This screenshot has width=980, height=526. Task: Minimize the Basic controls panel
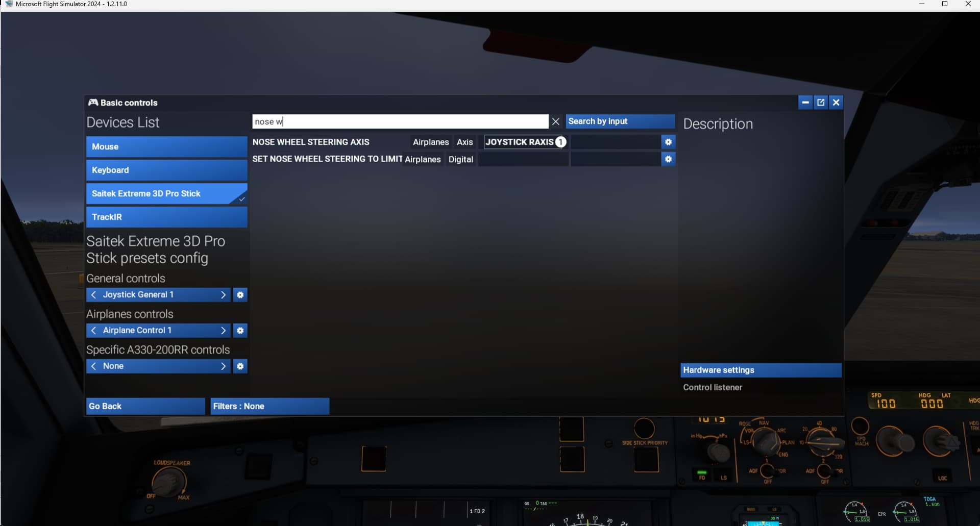pos(805,103)
